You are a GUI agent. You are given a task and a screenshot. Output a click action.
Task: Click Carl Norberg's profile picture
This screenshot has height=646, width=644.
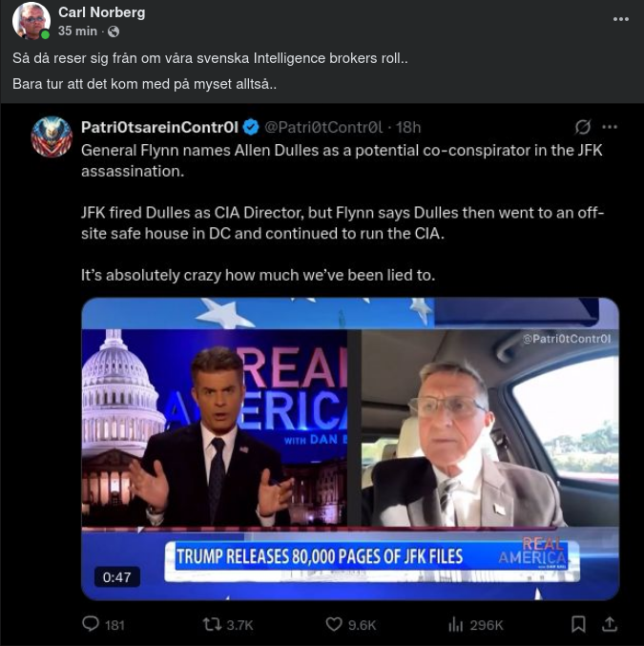pos(31,20)
